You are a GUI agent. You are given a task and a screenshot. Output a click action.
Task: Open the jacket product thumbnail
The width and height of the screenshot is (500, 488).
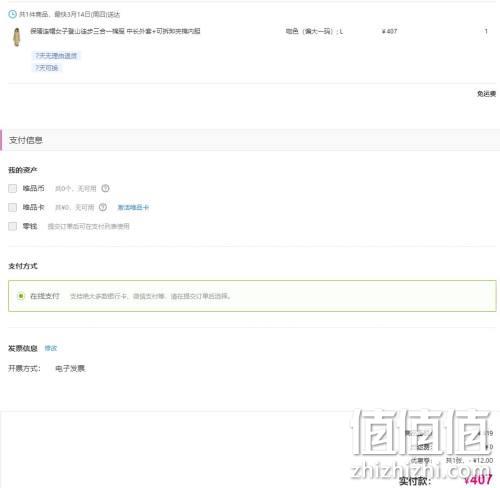point(16,37)
